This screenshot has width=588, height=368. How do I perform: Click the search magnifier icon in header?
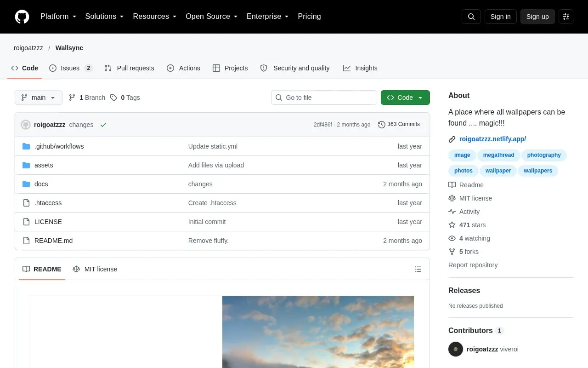pyautogui.click(x=471, y=17)
